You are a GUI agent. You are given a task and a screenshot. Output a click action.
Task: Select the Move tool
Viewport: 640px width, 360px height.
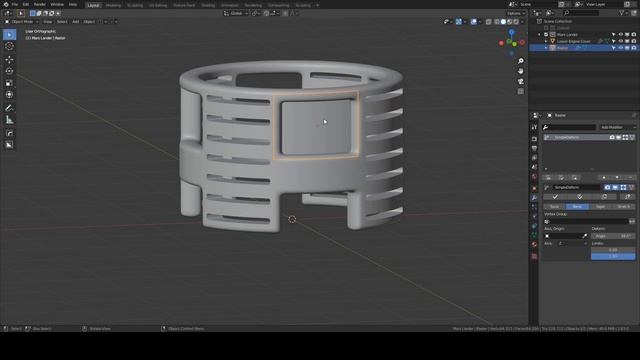pos(9,60)
